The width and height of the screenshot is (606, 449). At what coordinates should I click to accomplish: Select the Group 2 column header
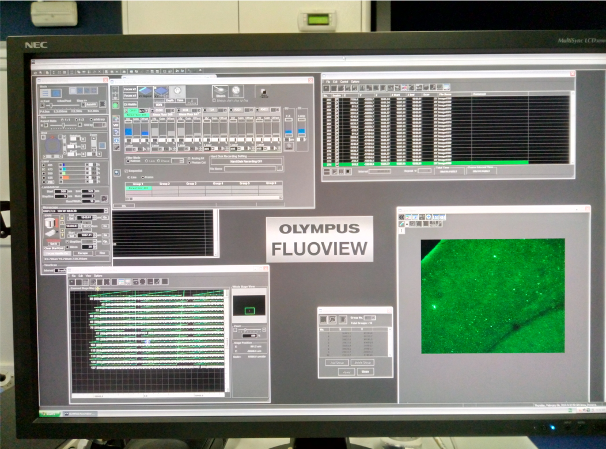pyautogui.click(x=165, y=184)
